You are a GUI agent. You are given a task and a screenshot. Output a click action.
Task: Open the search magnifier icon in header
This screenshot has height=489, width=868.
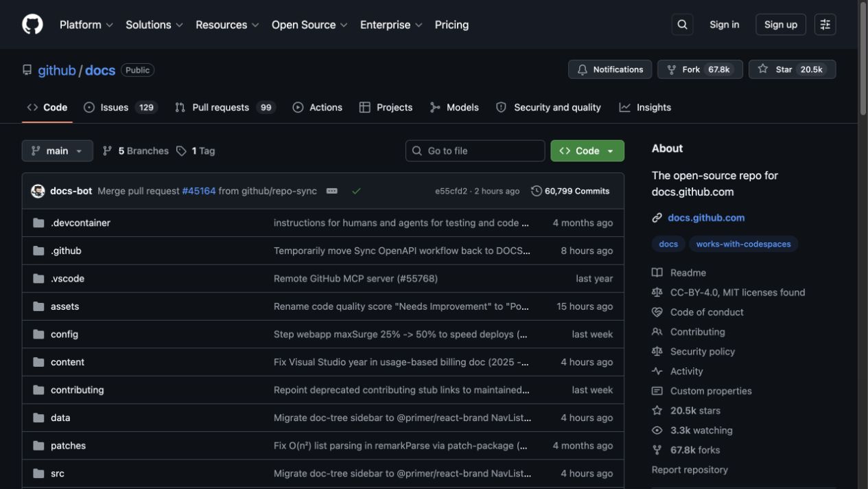(682, 25)
